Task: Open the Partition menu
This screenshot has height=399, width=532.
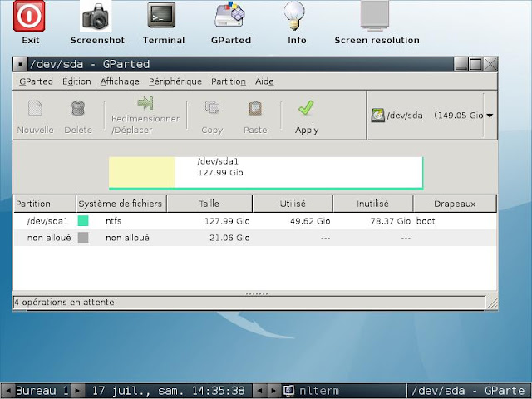Action: (x=229, y=81)
